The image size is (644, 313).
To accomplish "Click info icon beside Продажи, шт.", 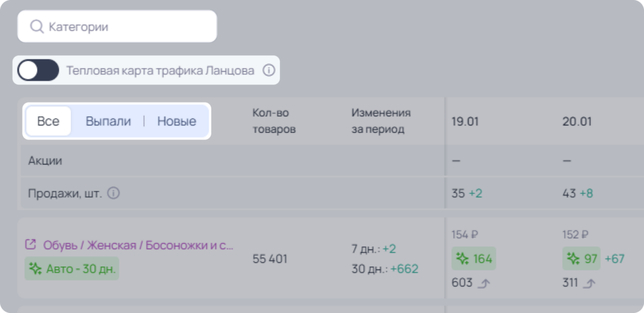I will (113, 193).
